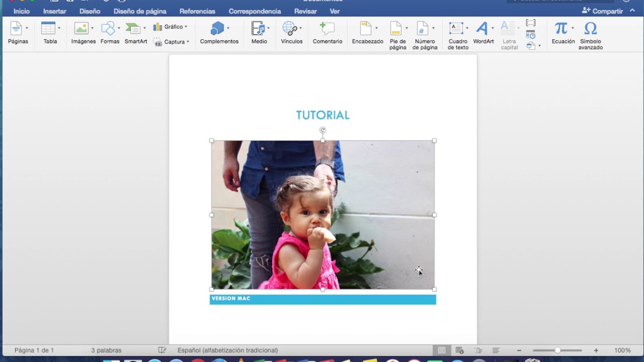Click the zoom out minus button
This screenshot has width=644, height=362.
tap(519, 350)
